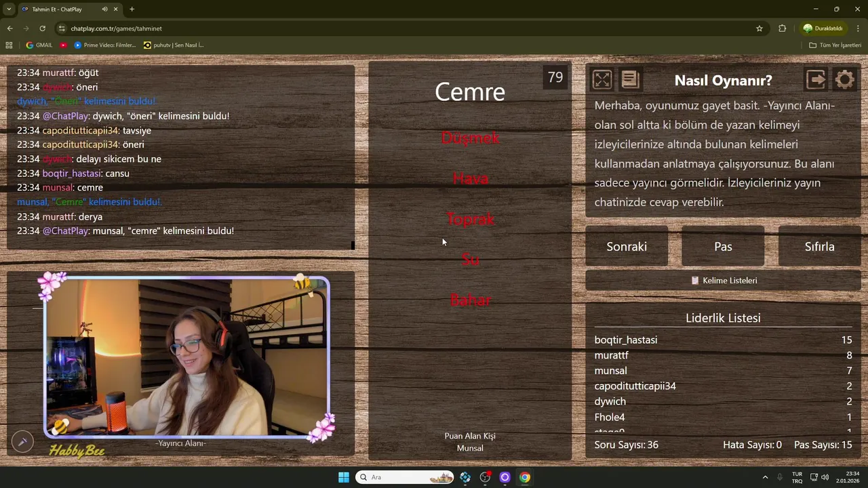The image size is (868, 488).
Task: Click the Soru Sayısı: 36 counter
Action: pos(626,445)
